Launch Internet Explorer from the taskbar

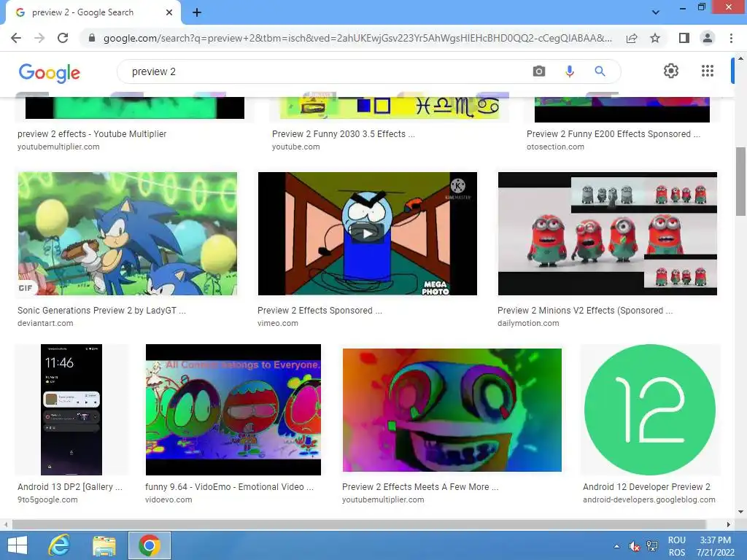click(x=60, y=545)
